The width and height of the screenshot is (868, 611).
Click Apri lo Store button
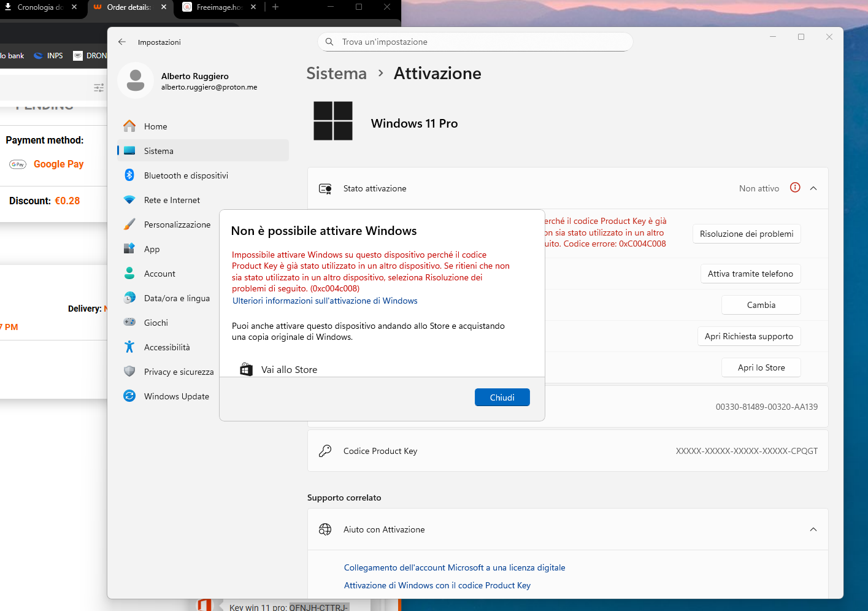761,367
